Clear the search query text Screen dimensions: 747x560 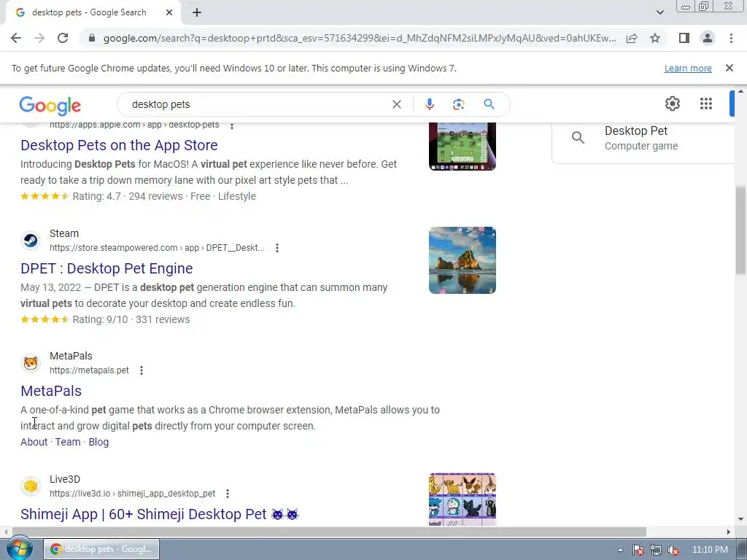coord(396,104)
